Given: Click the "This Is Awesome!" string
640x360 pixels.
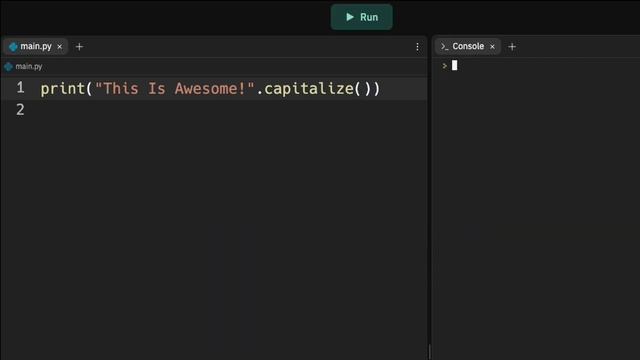Looking at the screenshot, I should pyautogui.click(x=175, y=89).
